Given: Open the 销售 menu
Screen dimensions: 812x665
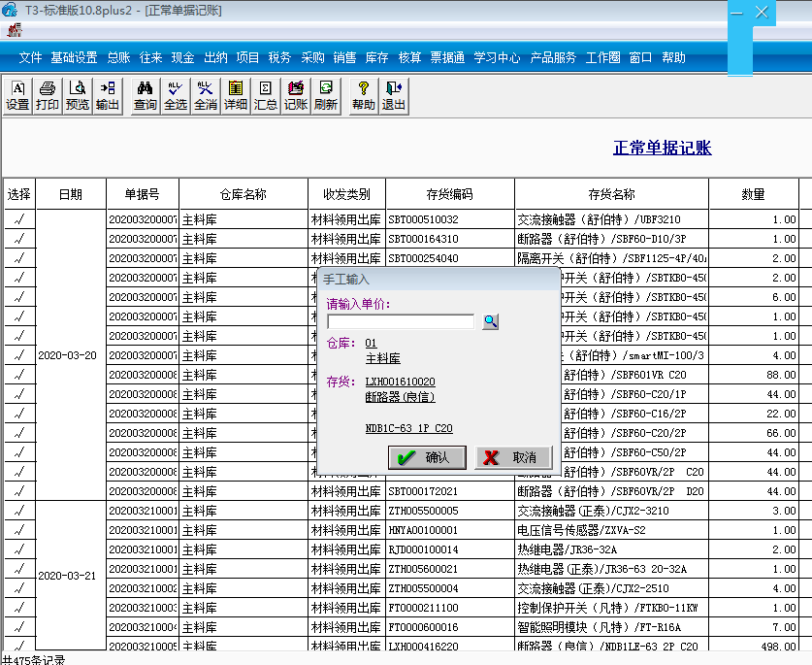Looking at the screenshot, I should coord(344,57).
